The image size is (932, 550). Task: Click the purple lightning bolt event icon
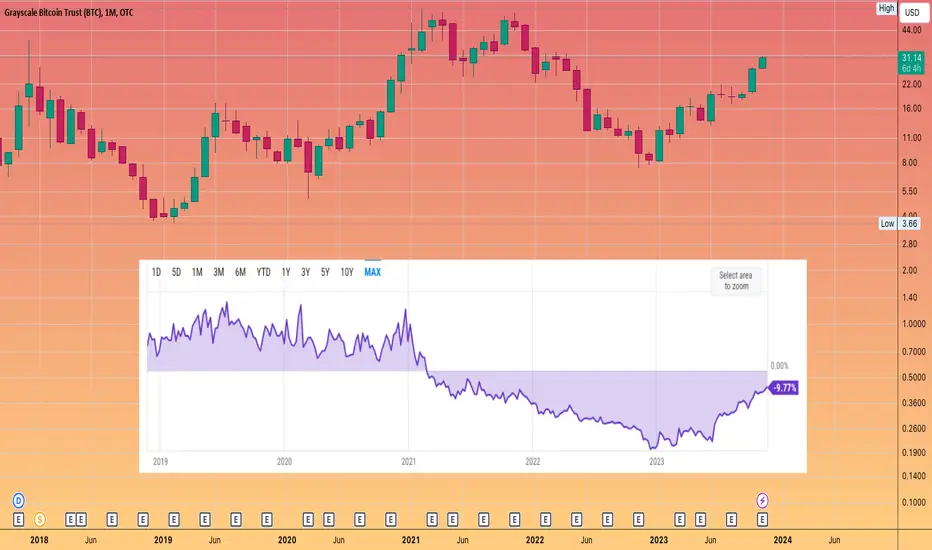(762, 501)
